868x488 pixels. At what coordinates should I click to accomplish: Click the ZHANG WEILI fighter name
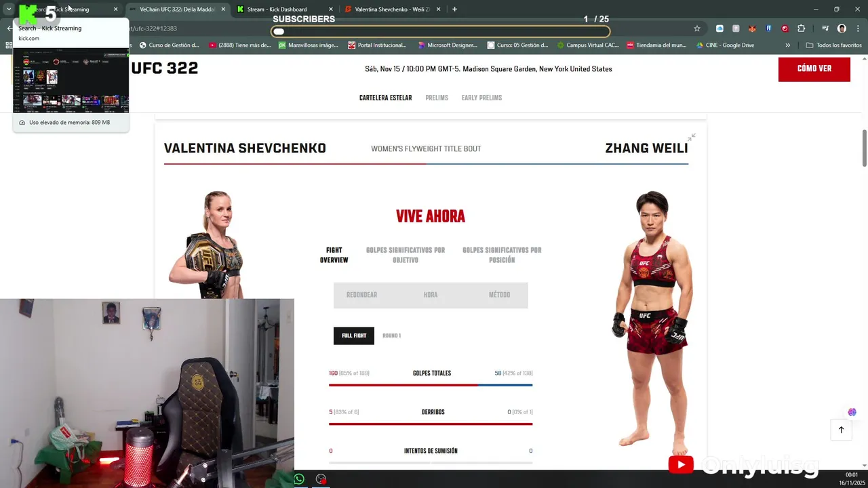(x=646, y=148)
